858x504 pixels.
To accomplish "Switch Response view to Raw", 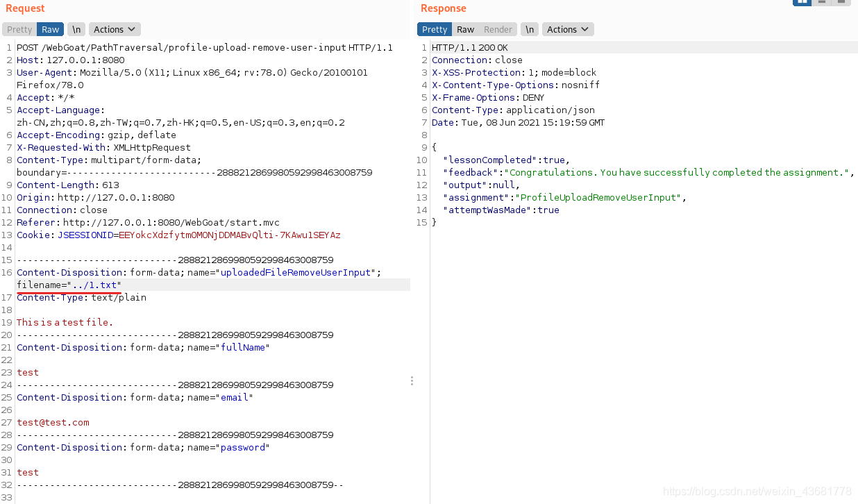I will pyautogui.click(x=466, y=29).
